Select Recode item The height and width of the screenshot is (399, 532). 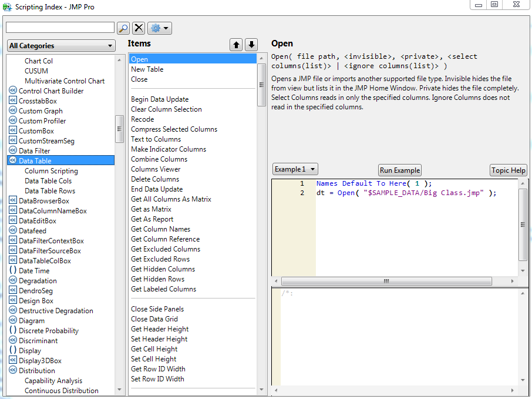pos(143,119)
